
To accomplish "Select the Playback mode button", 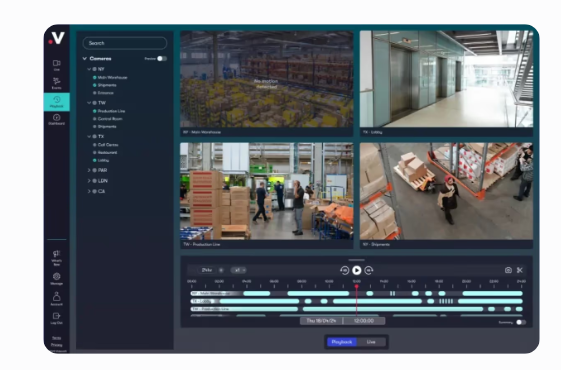I will click(x=342, y=342).
